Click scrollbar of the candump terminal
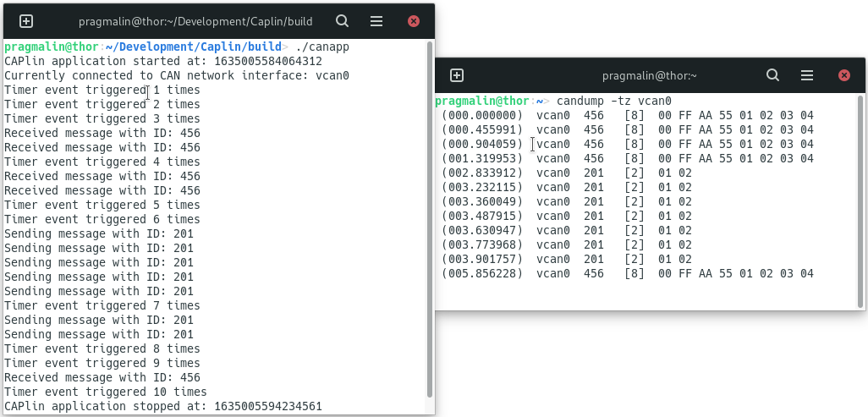This screenshot has width=868, height=417. tap(860, 201)
